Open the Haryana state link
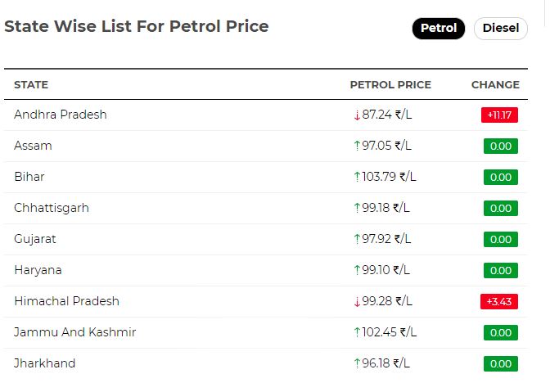Viewport: 550px width, 392px height. [x=38, y=270]
